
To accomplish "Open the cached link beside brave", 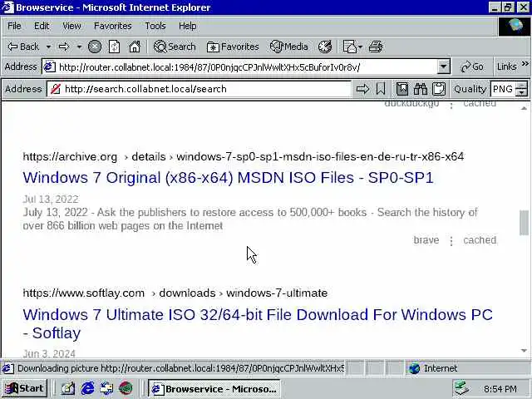I will click(x=480, y=240).
